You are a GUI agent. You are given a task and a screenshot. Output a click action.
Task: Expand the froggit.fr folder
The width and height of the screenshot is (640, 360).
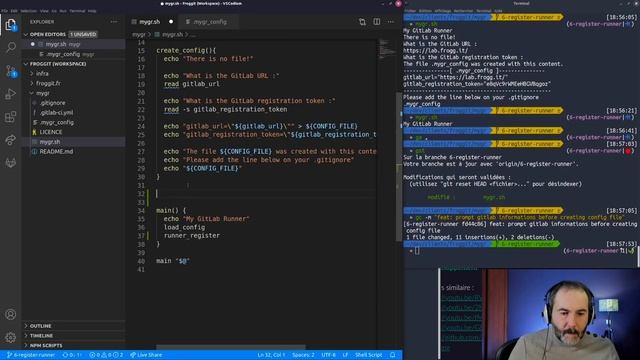pos(48,83)
